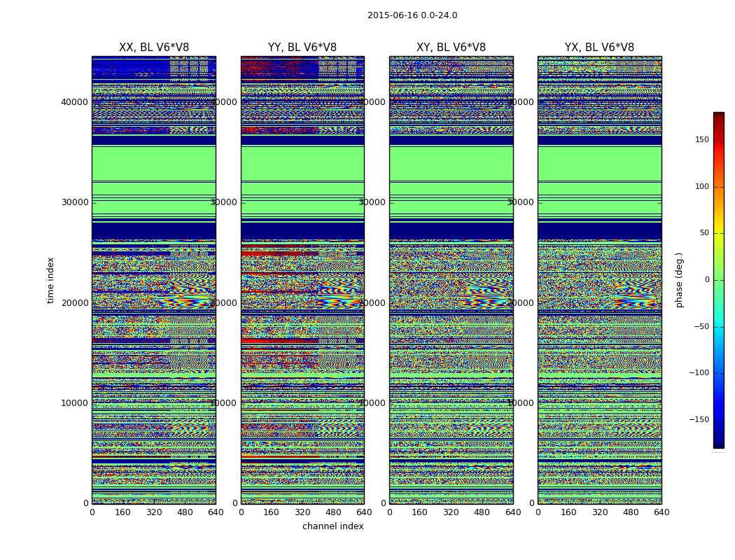Select the YX, BL V6*V8 subplot title
Viewport: 735px width, 560px height.
tap(599, 48)
